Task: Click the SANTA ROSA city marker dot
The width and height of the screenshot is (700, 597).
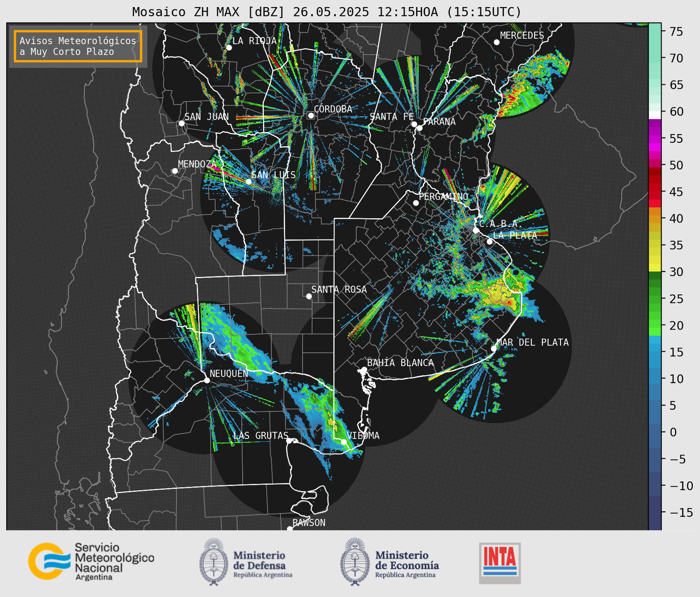Action: point(309,296)
